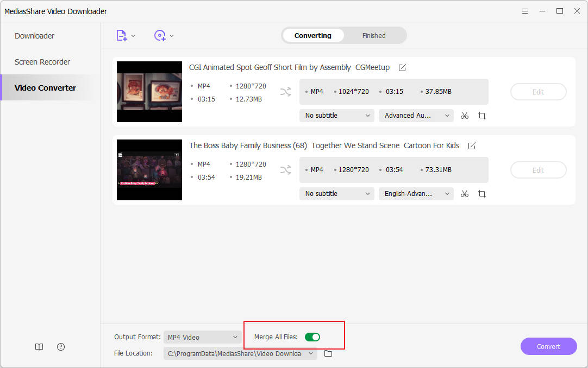Open the hamburger menu in title bar
Image resolution: width=588 pixels, height=368 pixels.
tap(525, 11)
